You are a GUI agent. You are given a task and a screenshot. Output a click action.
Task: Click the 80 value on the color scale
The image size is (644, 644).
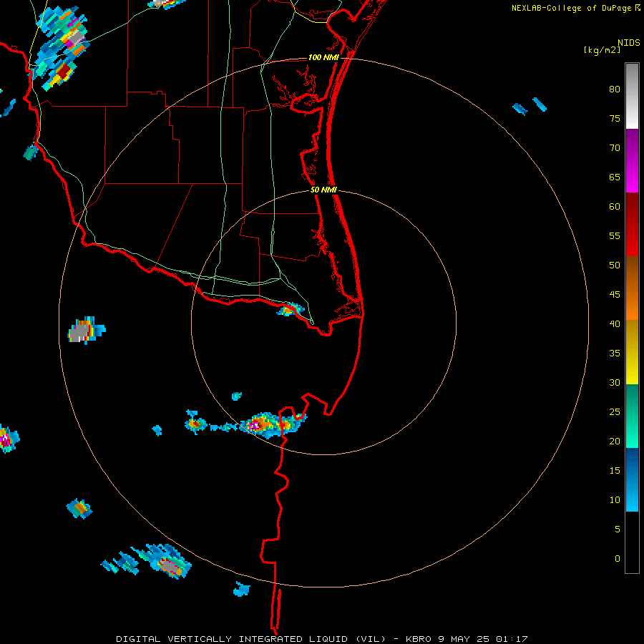coord(615,89)
